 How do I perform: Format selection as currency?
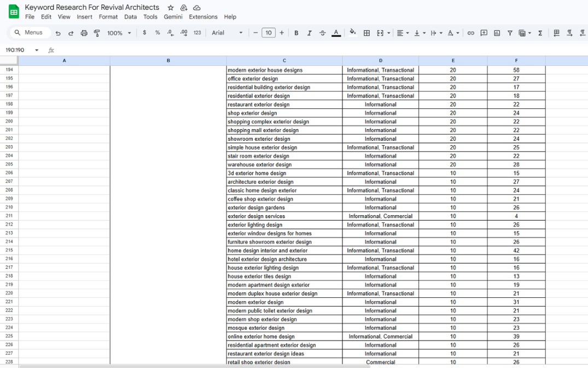[x=144, y=33]
